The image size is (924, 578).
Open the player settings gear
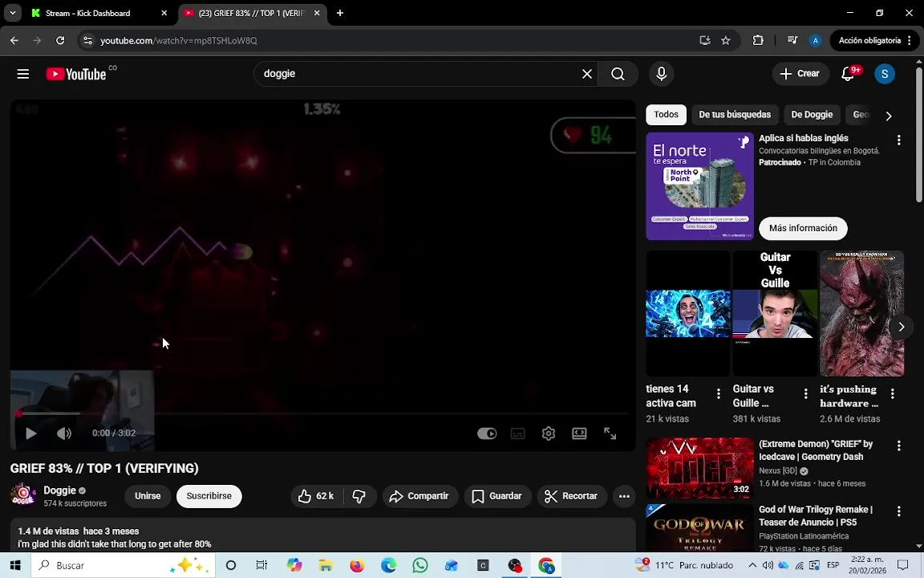[548, 433]
